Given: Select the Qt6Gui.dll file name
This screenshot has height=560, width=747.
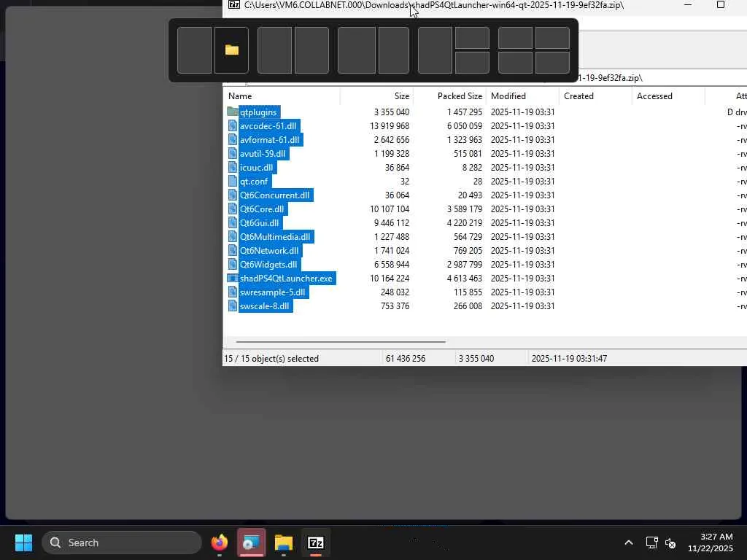Looking at the screenshot, I should click(x=260, y=223).
